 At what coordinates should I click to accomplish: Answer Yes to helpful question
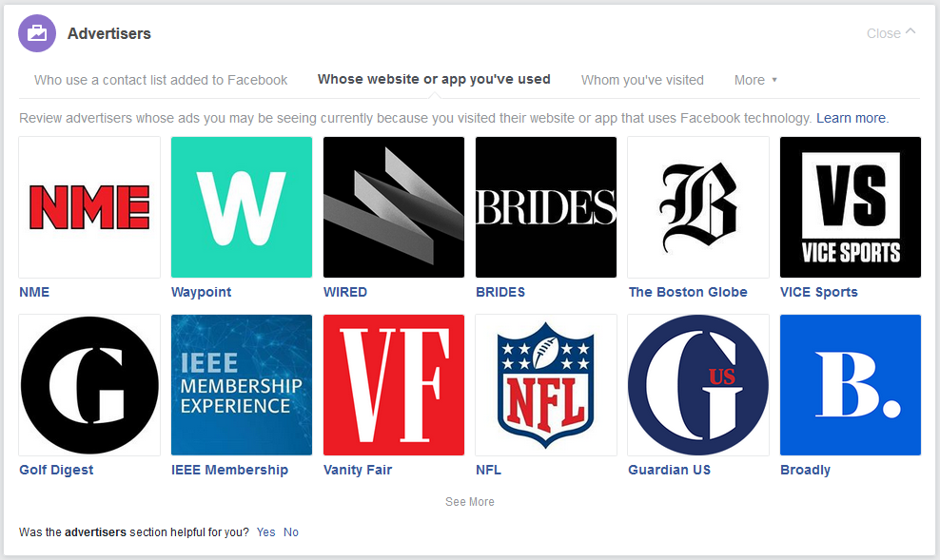(265, 532)
